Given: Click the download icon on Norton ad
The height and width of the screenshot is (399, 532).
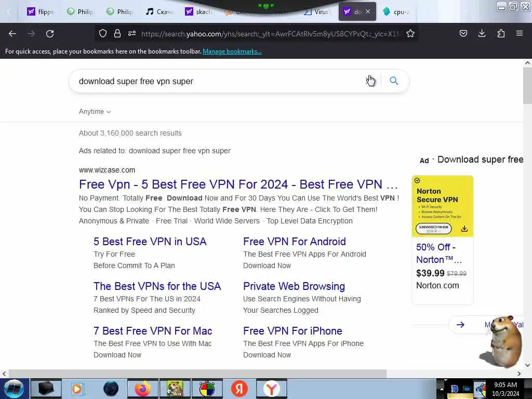Looking at the screenshot, I should 464,229.
